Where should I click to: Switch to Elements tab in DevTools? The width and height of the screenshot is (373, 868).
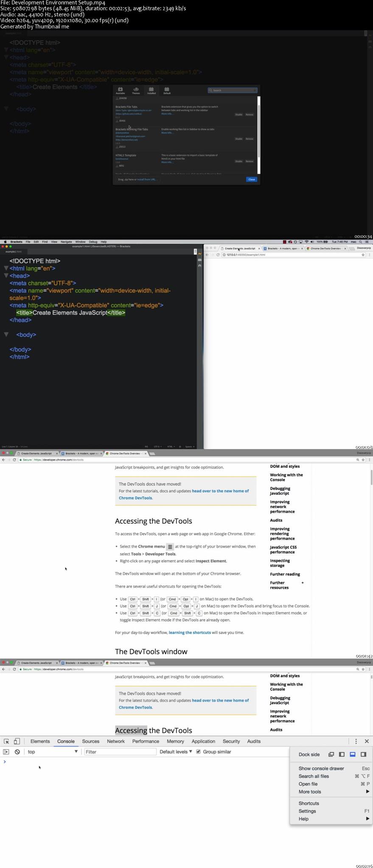tap(40, 741)
